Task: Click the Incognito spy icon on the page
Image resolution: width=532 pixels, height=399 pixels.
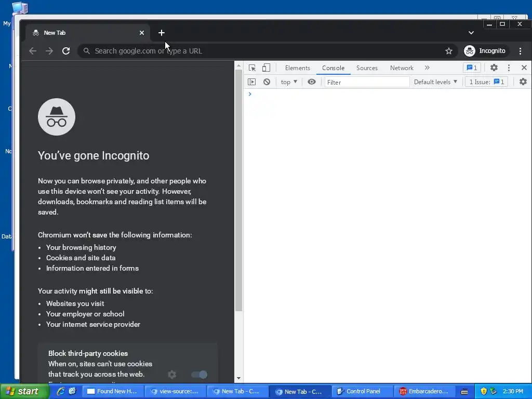Action: pos(57,117)
